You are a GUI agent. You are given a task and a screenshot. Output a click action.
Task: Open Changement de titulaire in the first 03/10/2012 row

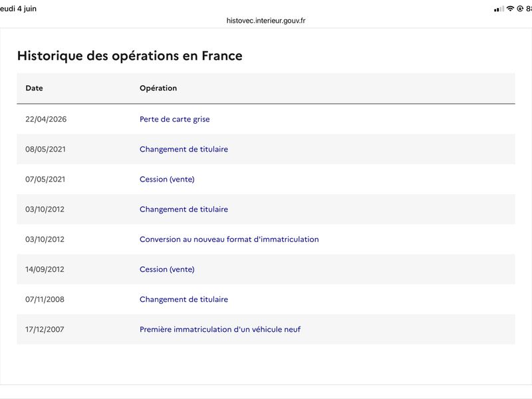(x=184, y=209)
